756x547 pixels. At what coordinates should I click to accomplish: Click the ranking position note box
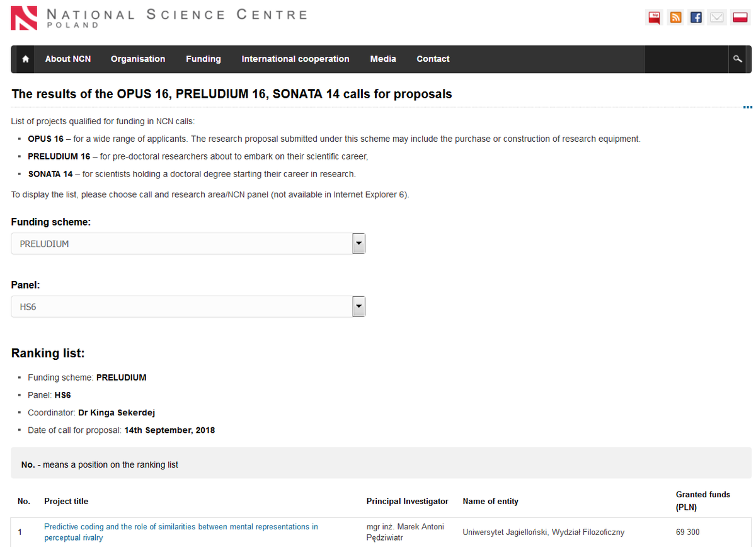click(x=381, y=463)
